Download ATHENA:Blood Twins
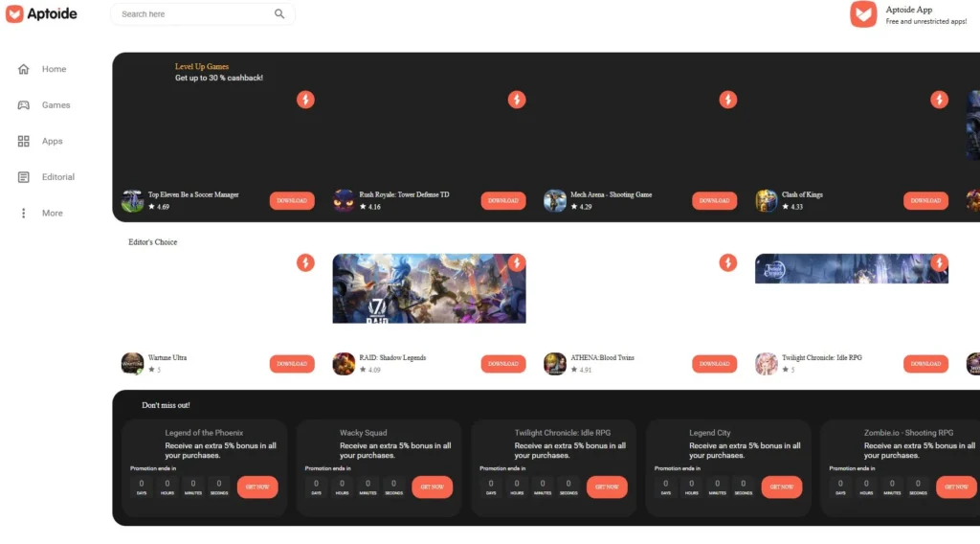Viewport: 980px width, 544px height. [714, 364]
